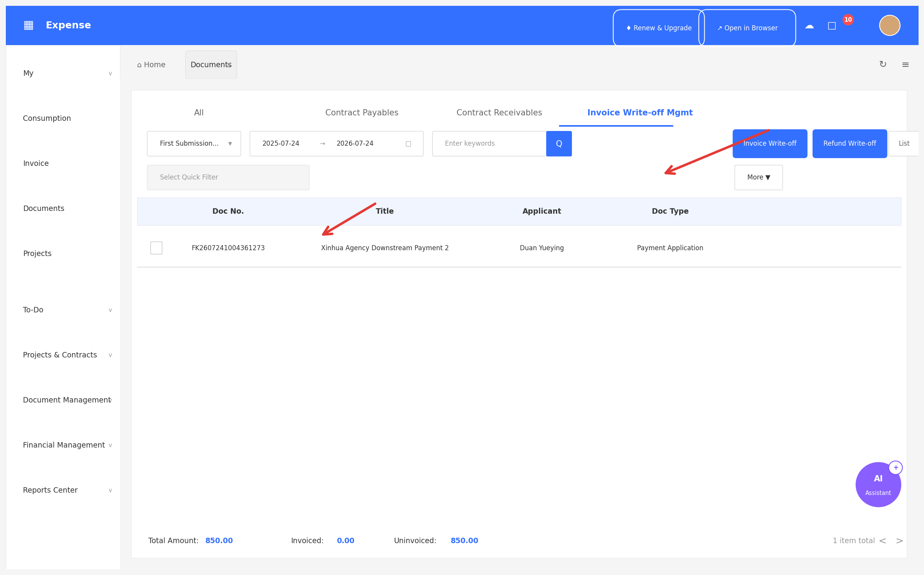Switch to Contract Receivables tab

click(x=499, y=113)
